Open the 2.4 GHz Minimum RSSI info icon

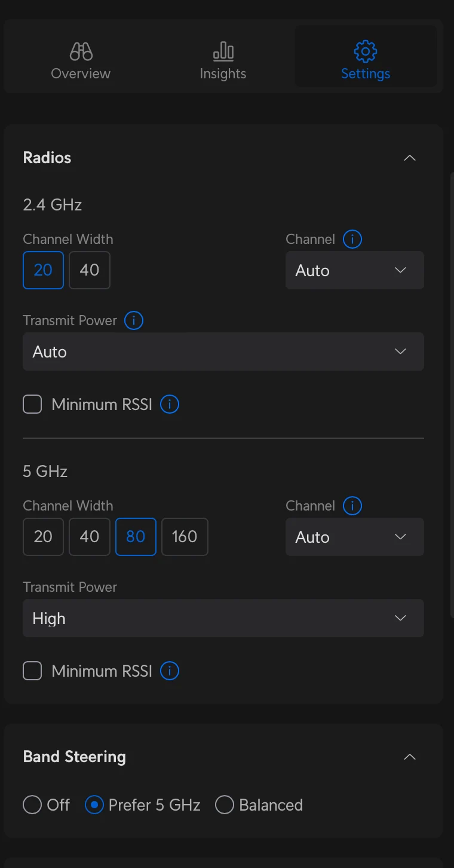point(169,404)
